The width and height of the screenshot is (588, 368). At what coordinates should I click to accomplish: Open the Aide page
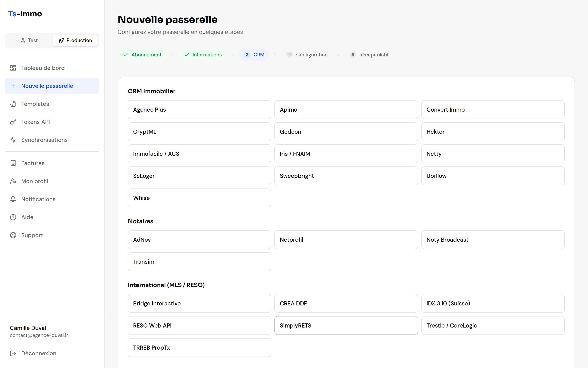coord(52,217)
